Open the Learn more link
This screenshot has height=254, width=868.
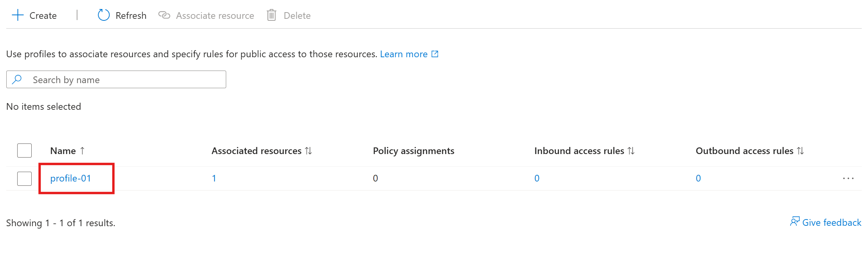403,54
